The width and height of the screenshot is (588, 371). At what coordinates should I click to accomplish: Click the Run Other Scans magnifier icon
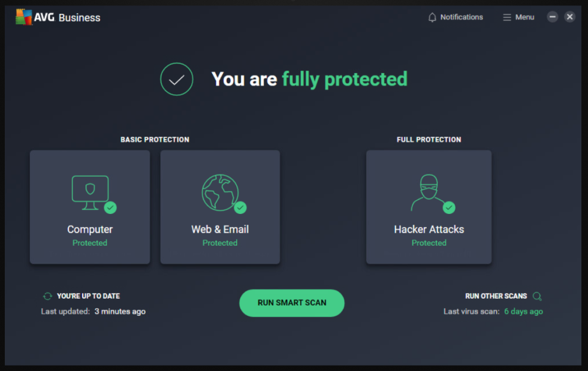[x=536, y=295]
